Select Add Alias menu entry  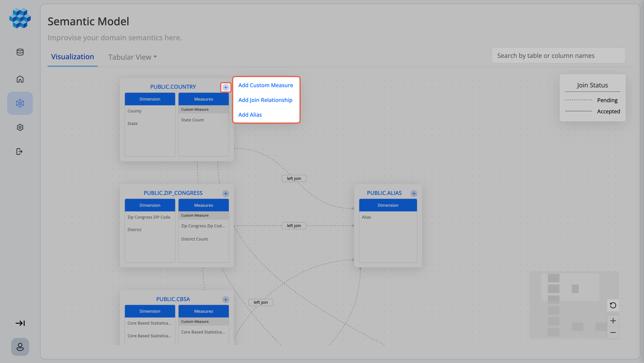click(250, 115)
